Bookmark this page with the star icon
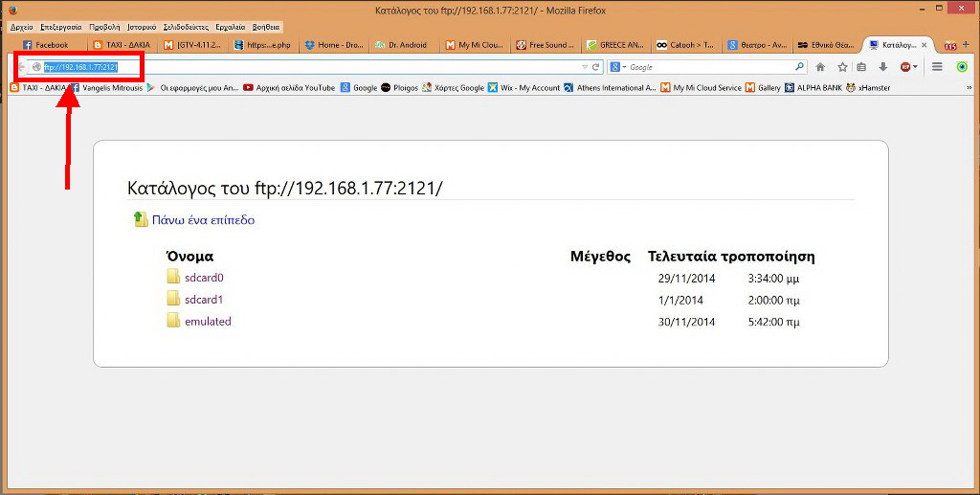Screen dimensions: 980x495 pos(842,67)
